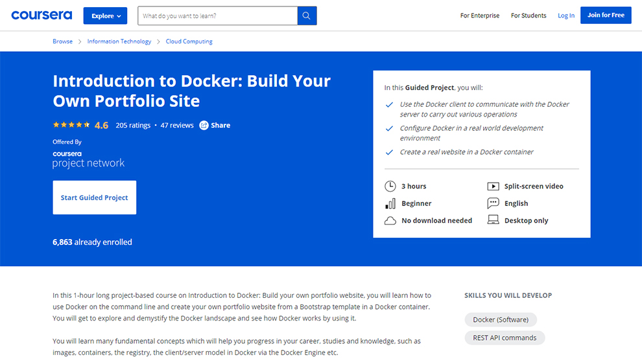Click the checkmark beside 'Use the Docker client'
The image size is (642, 364).
pos(389,105)
